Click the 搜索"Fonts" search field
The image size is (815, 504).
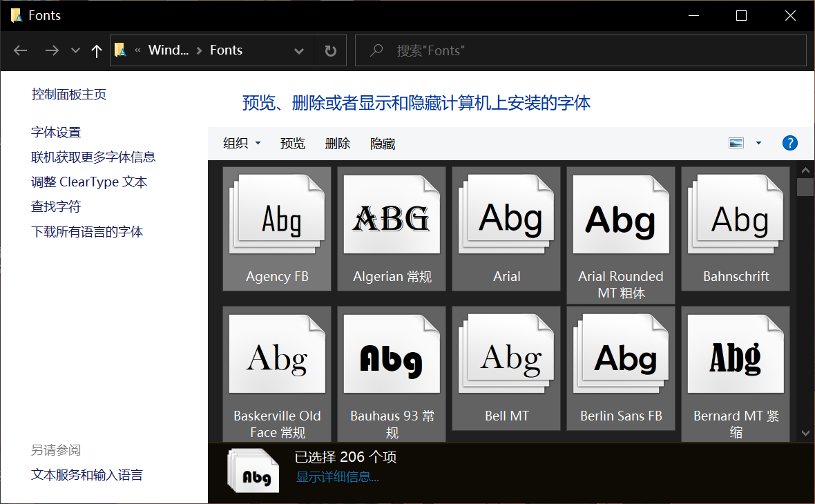[581, 50]
